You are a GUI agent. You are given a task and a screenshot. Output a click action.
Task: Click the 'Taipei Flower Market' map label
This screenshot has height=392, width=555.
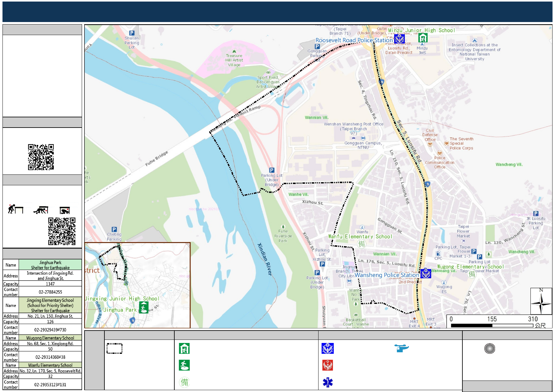(463, 231)
